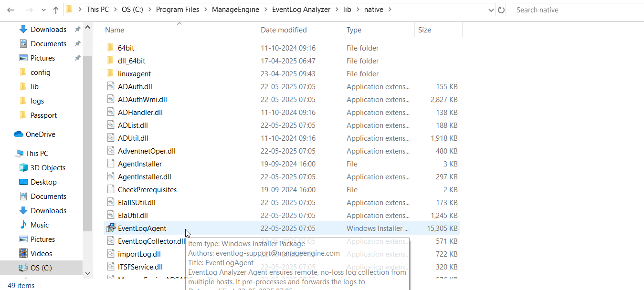Select the EventLogAgent installer package icon

coord(110,228)
